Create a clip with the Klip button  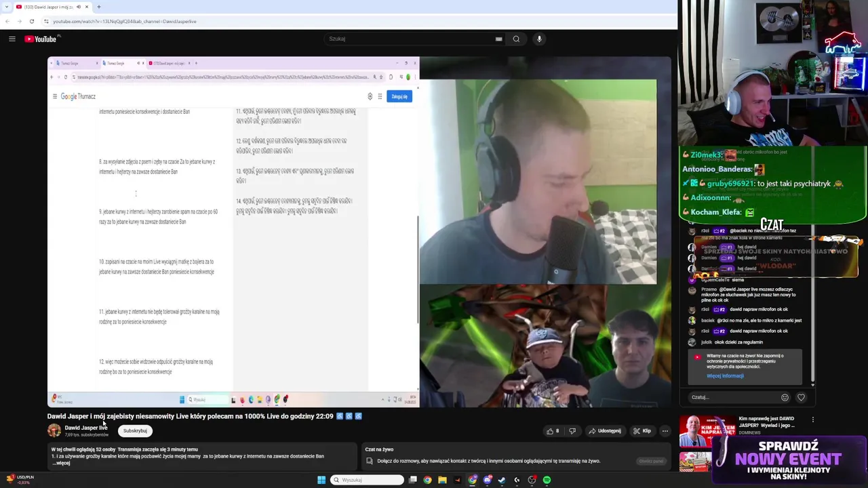[642, 431]
